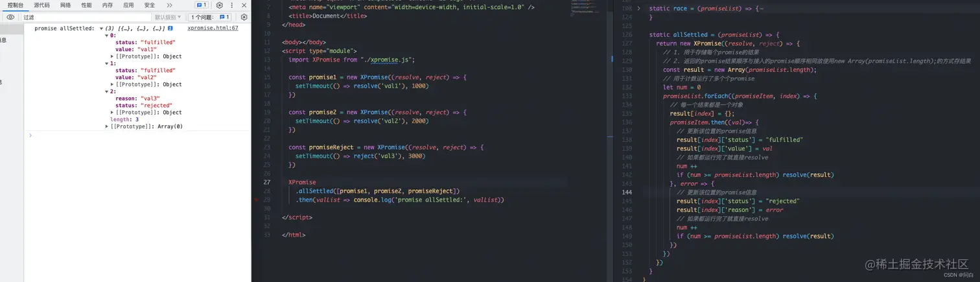Click value: "val1" property
Screen dimensions: 980x282
135,49
